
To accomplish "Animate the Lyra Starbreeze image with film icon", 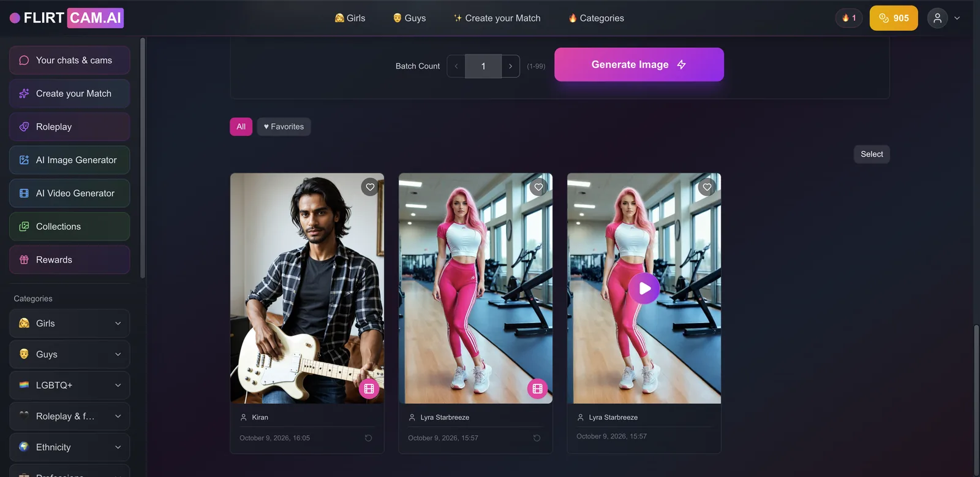I will tap(537, 389).
